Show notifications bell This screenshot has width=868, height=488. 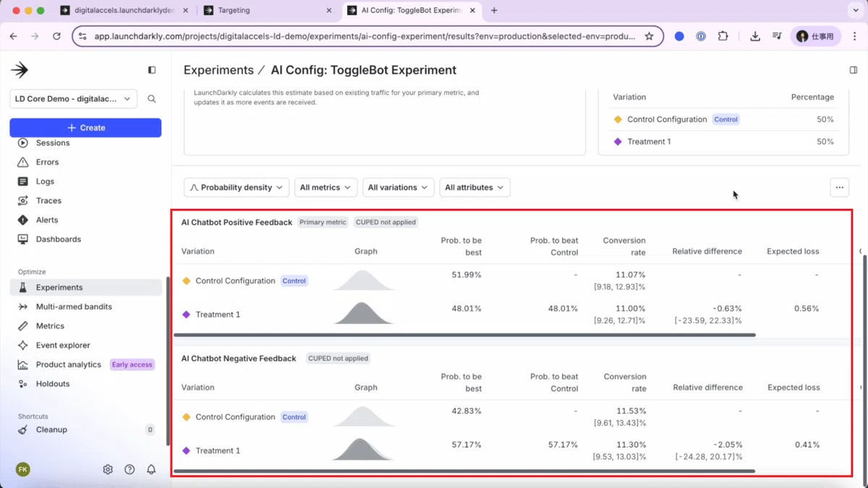[151, 469]
